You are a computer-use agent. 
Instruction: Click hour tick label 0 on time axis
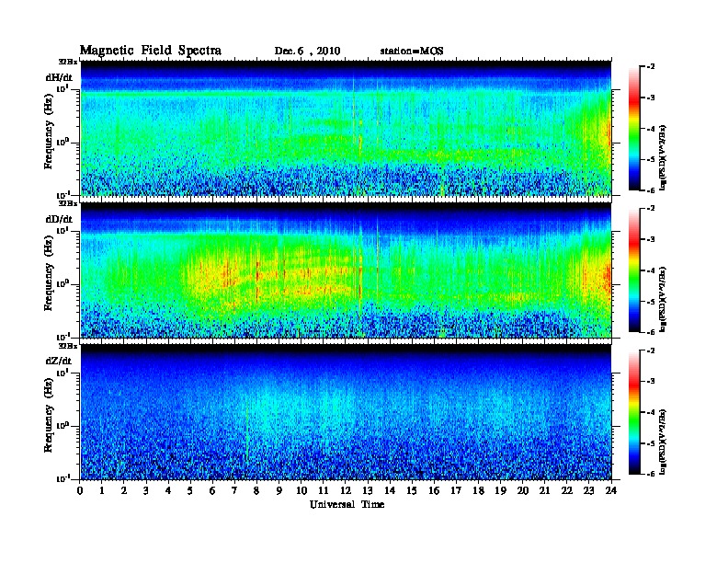pos(80,491)
